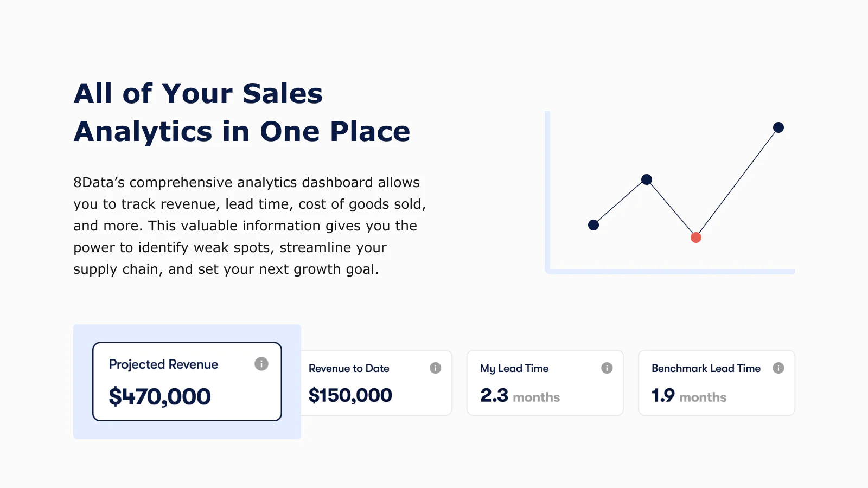Select the first dark data point on chart

(593, 225)
